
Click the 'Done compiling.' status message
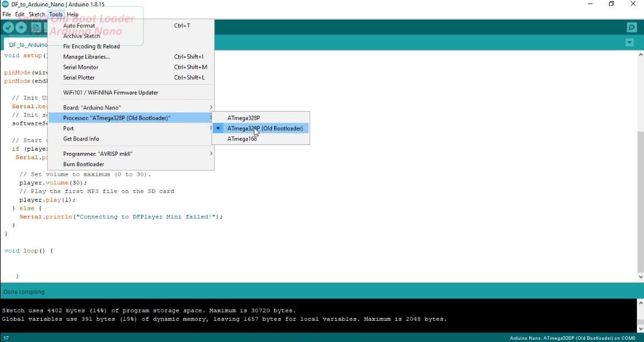pyautogui.click(x=24, y=292)
